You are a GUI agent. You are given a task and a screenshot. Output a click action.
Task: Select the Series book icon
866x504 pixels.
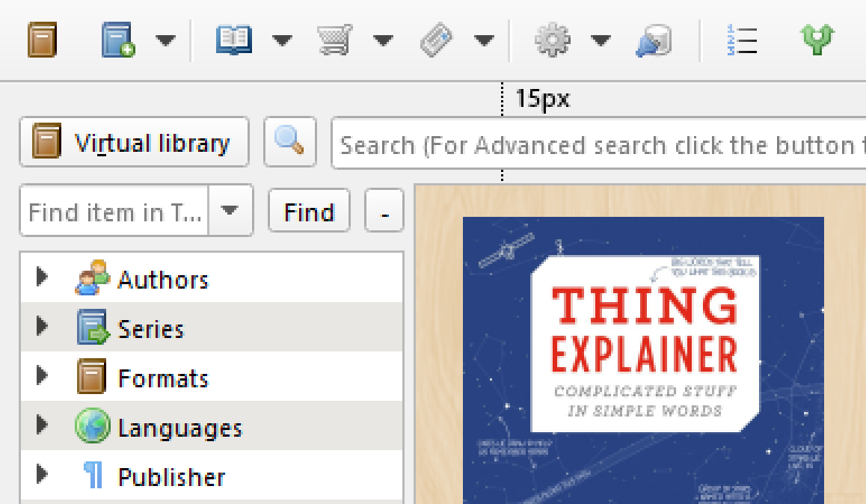coord(92,327)
